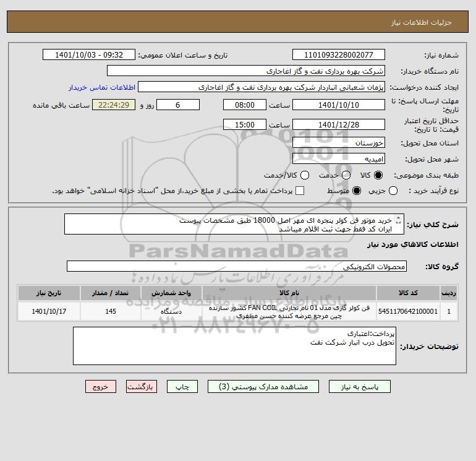Click the تاریخ نیاز column header
This screenshot has height=461, width=476.
click(x=49, y=293)
